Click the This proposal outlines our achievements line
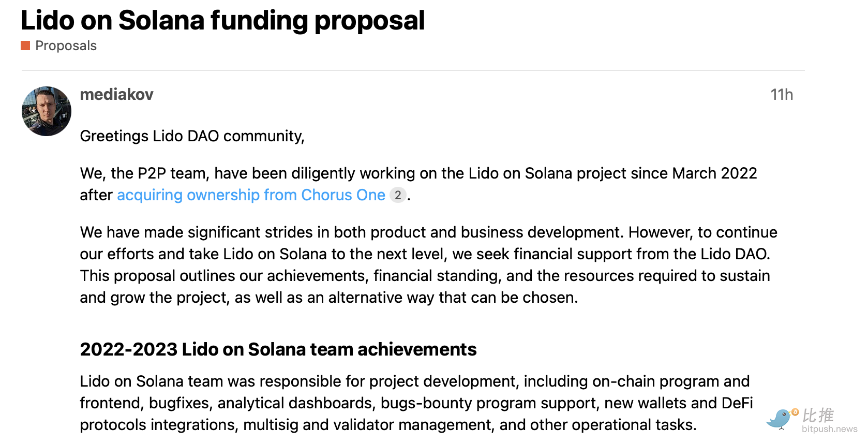The width and height of the screenshot is (868, 443). click(x=425, y=276)
